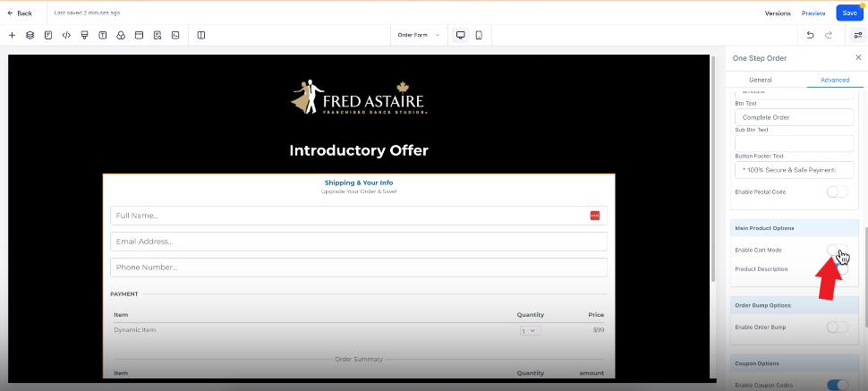868x391 pixels.
Task: Toggle Enable Postal Code switch
Action: pos(837,191)
